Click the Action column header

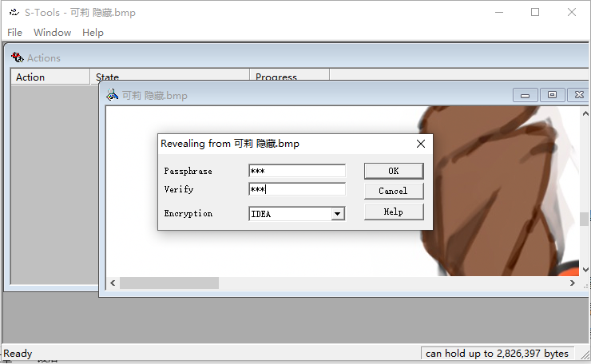tap(50, 77)
